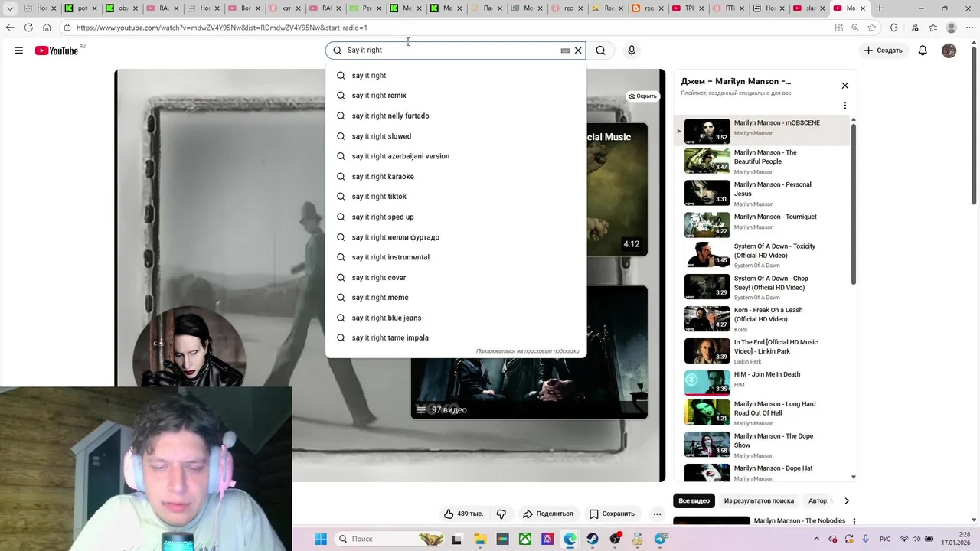Close the Джем playlist panel
Viewport: 980px width, 551px height.
[x=844, y=86]
